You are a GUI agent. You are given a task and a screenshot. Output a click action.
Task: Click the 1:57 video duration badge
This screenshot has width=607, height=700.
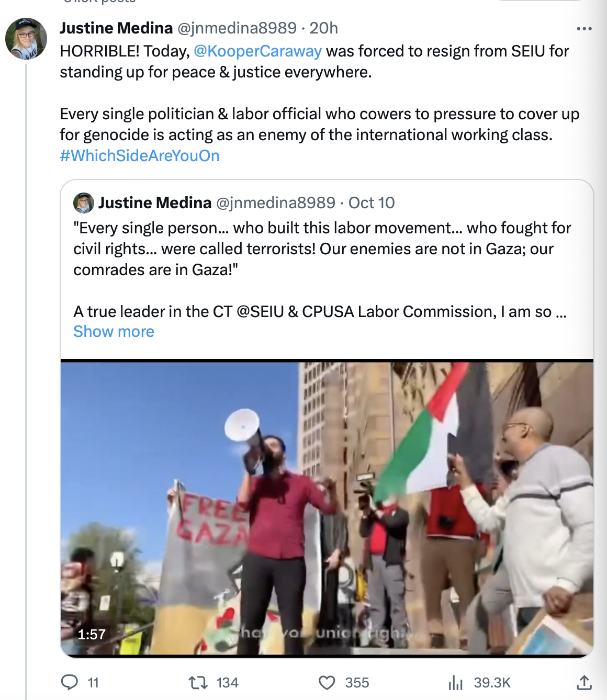[92, 635]
